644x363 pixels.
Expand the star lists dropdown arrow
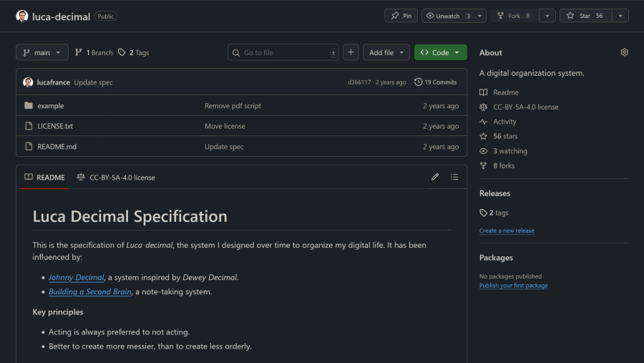point(620,16)
